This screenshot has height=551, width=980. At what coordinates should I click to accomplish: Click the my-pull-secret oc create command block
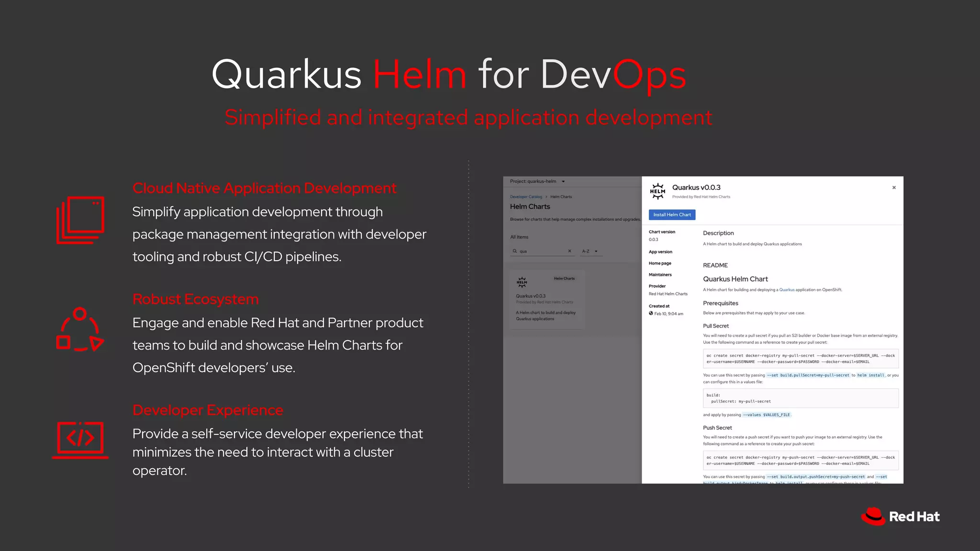[801, 359]
